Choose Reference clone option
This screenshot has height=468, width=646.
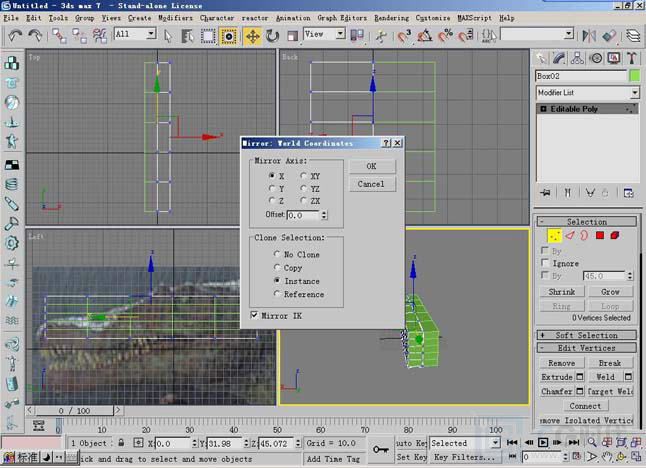(x=277, y=294)
